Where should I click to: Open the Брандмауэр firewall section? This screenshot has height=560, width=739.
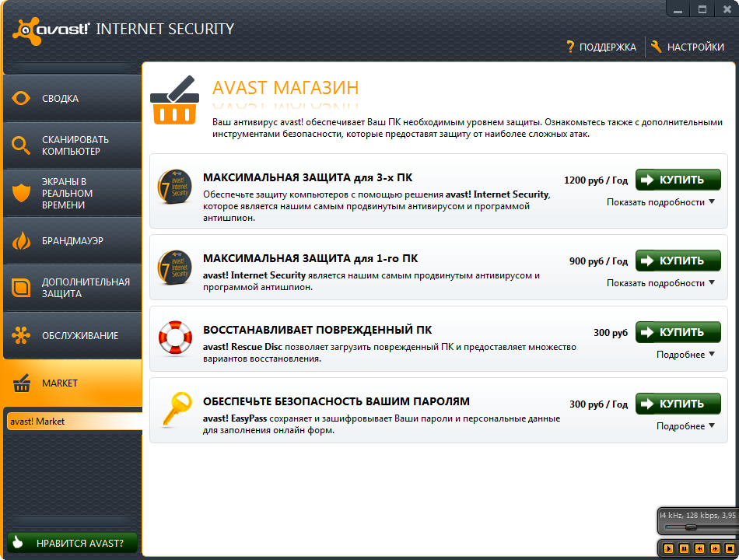72,241
